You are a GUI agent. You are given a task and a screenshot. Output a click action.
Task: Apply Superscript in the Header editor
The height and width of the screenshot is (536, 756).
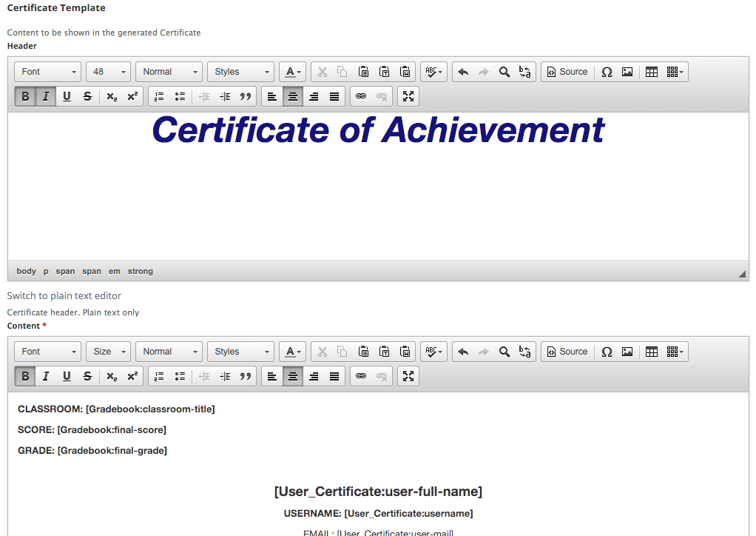pos(132,96)
